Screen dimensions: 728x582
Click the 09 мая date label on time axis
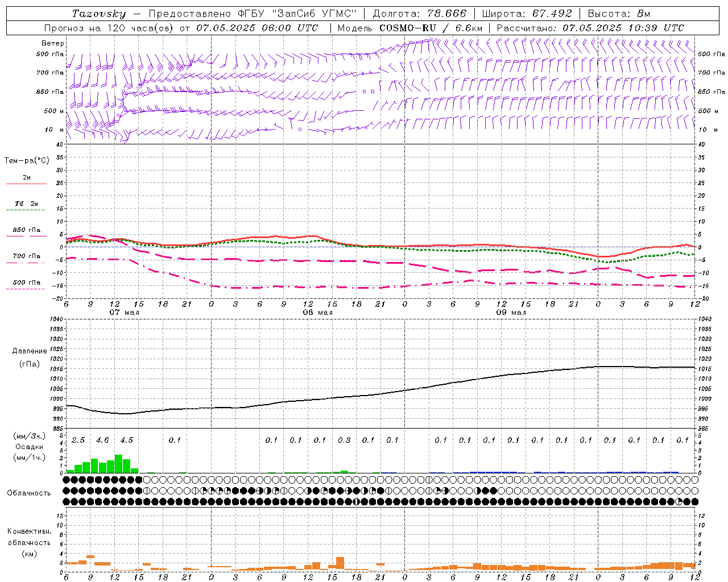click(511, 313)
